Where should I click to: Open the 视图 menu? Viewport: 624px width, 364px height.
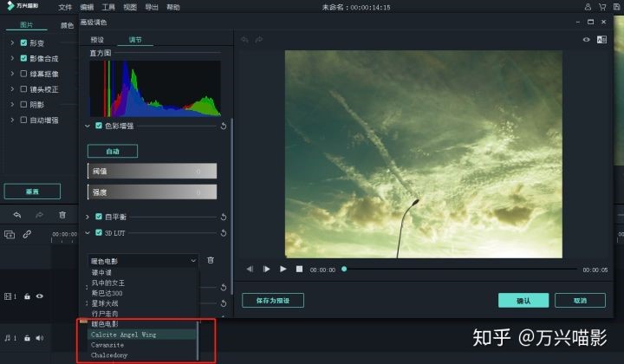(x=130, y=7)
